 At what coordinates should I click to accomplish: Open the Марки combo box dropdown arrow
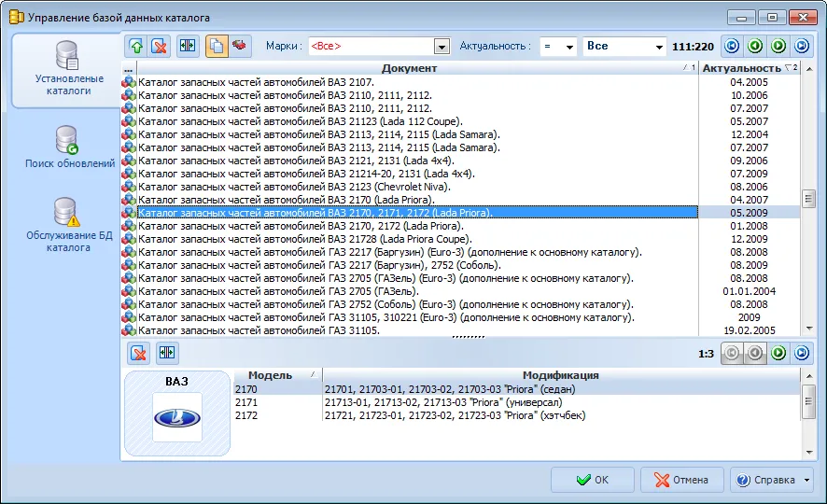(x=442, y=47)
